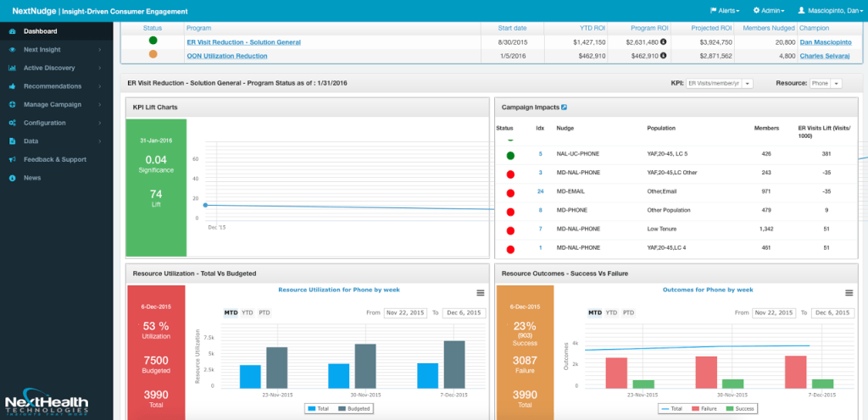Click the Resource Utilization From date field
This screenshot has width=868, height=420.
(x=406, y=312)
